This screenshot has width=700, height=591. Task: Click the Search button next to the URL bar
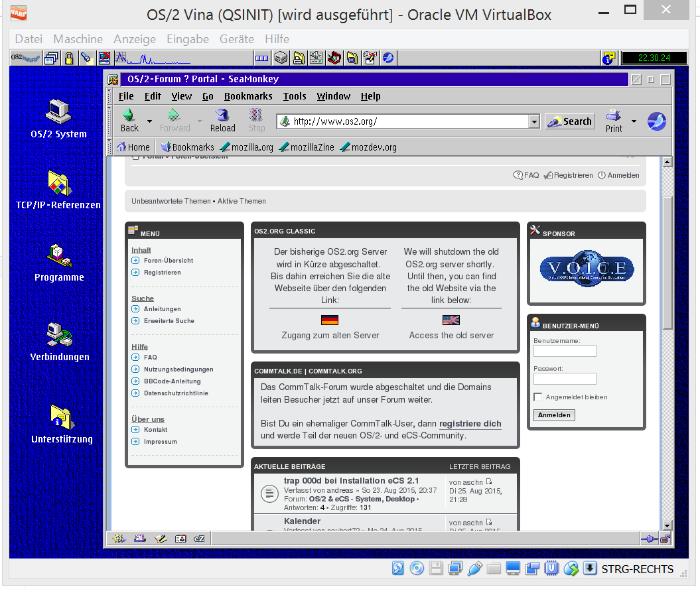click(x=570, y=121)
